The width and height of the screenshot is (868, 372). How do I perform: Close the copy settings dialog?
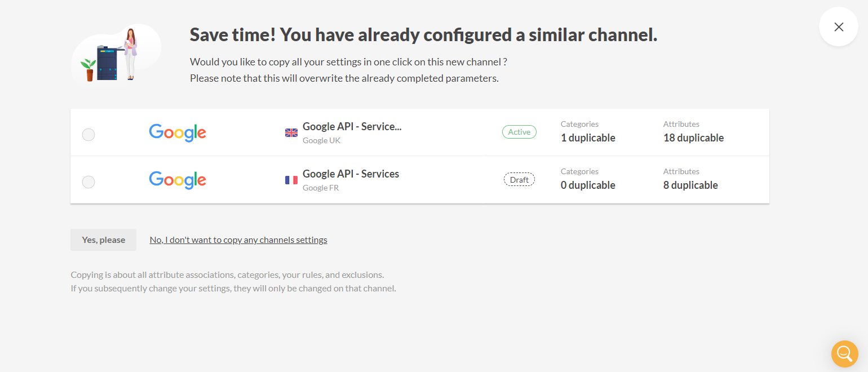pos(839,27)
